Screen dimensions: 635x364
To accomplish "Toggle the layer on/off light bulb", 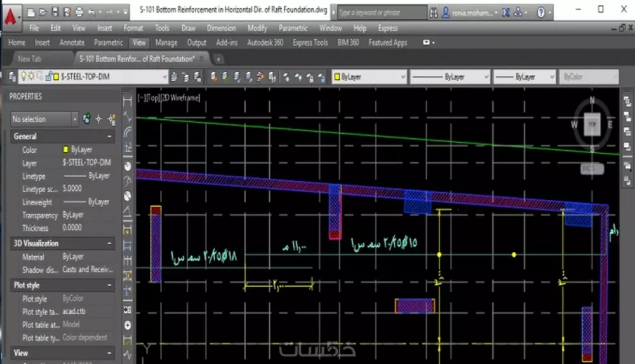I will (24, 77).
